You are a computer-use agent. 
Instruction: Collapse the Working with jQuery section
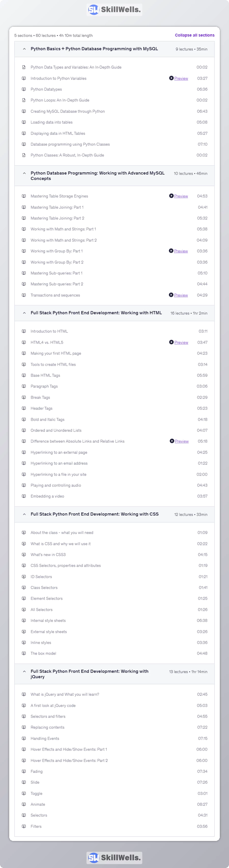[24, 671]
